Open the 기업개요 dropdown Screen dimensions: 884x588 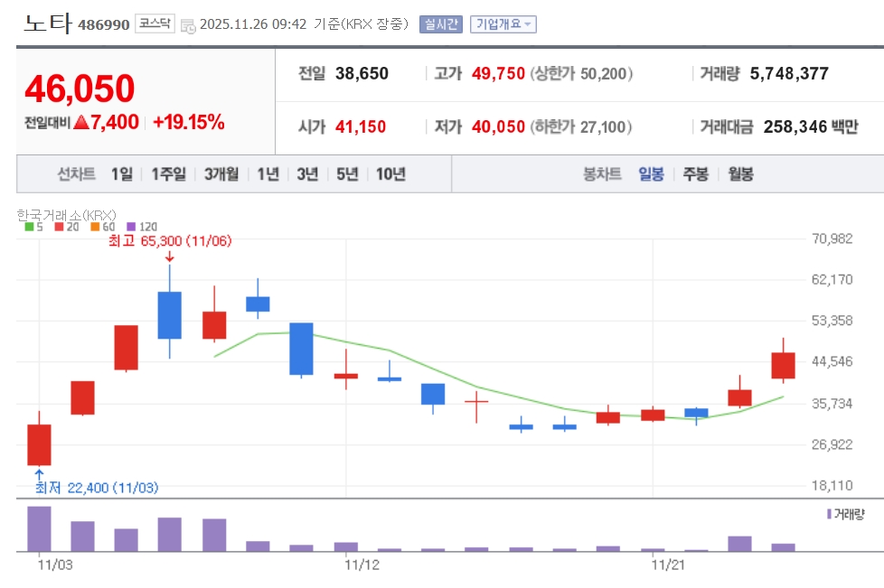pos(499,24)
